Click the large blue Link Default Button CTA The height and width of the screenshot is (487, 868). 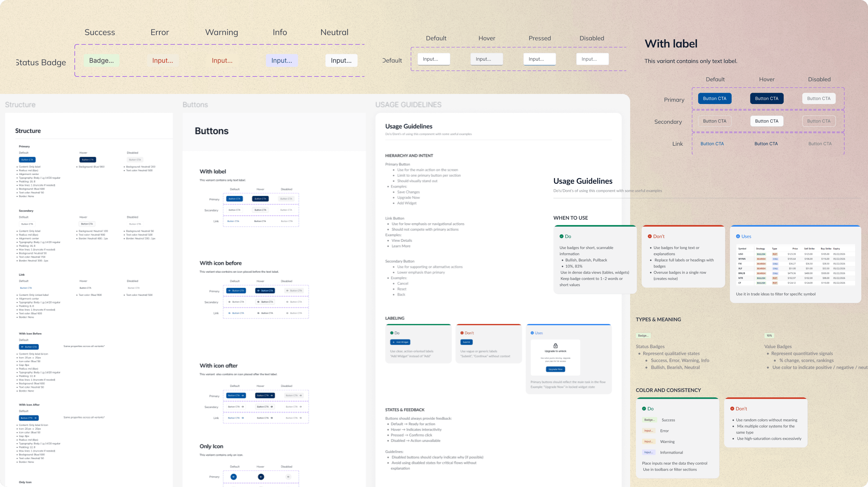pos(712,144)
